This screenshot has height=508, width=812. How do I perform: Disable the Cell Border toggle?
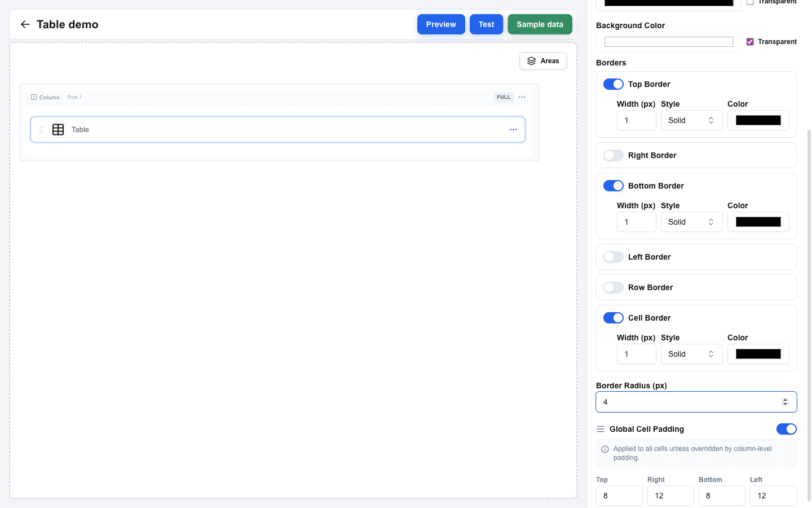[614, 318]
